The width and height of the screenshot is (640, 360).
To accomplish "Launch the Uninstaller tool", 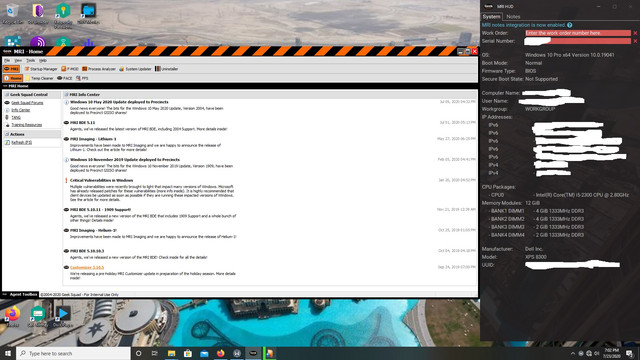I will pyautogui.click(x=167, y=69).
